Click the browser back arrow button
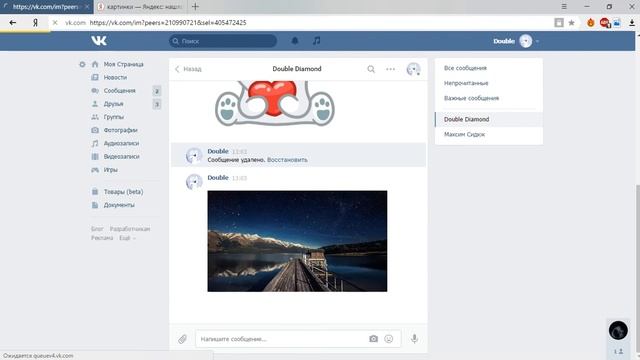 (13, 23)
